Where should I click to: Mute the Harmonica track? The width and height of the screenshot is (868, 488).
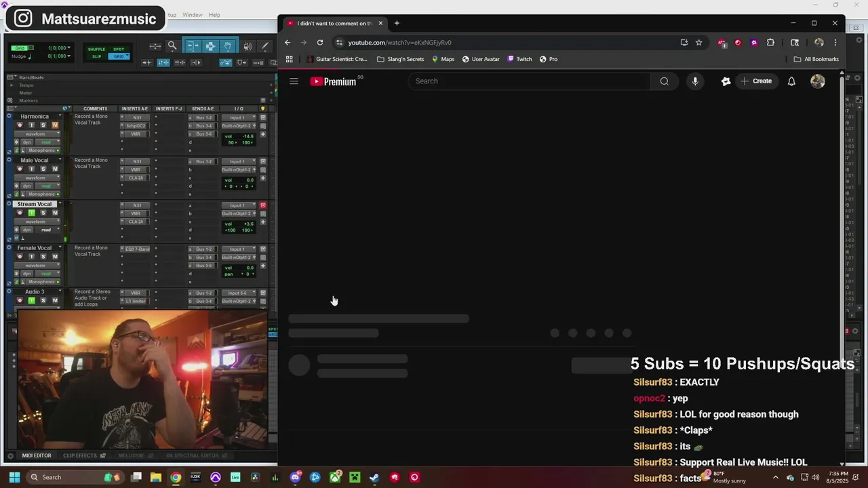[x=55, y=125]
